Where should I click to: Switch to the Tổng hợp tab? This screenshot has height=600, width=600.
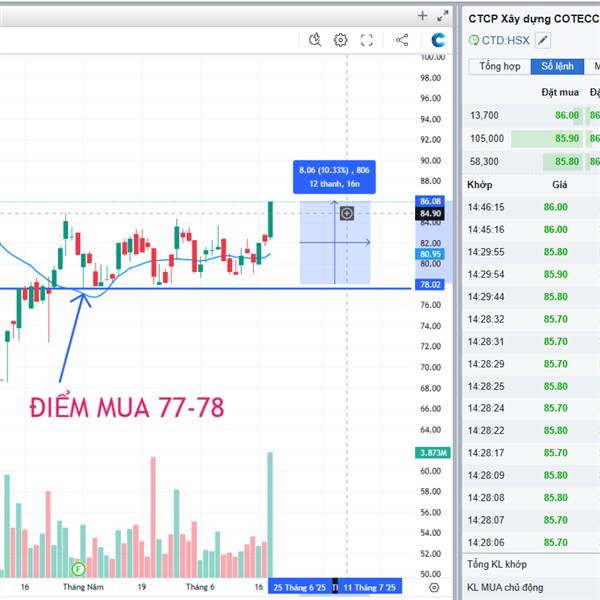500,67
